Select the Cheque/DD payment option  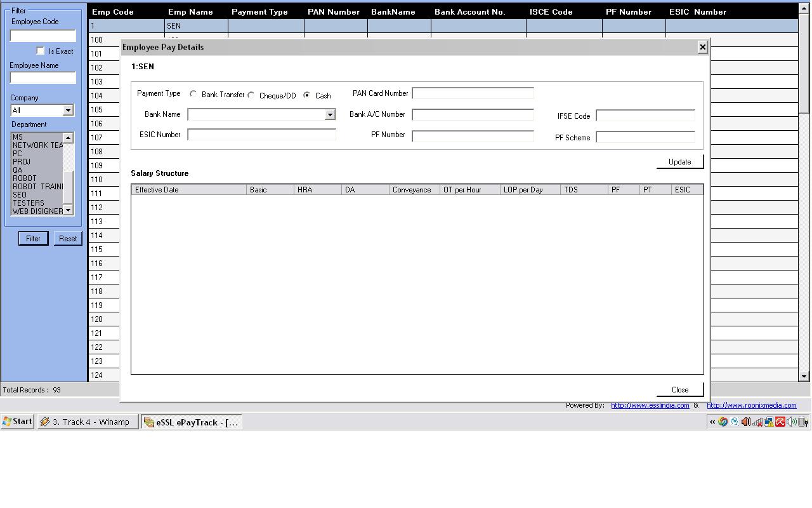coord(251,95)
